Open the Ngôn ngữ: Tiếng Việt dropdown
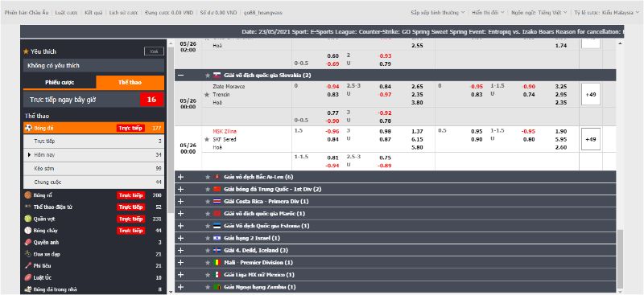644x295 pixels. (539, 13)
